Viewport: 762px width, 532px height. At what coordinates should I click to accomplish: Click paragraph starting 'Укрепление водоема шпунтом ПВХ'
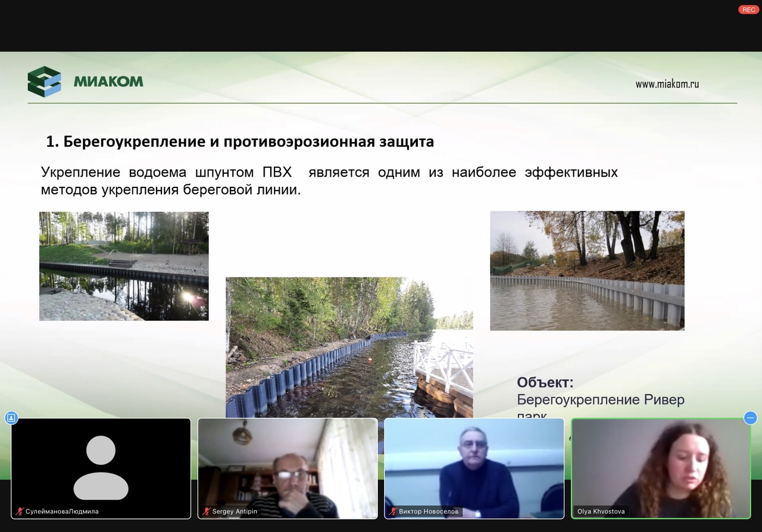tap(329, 181)
